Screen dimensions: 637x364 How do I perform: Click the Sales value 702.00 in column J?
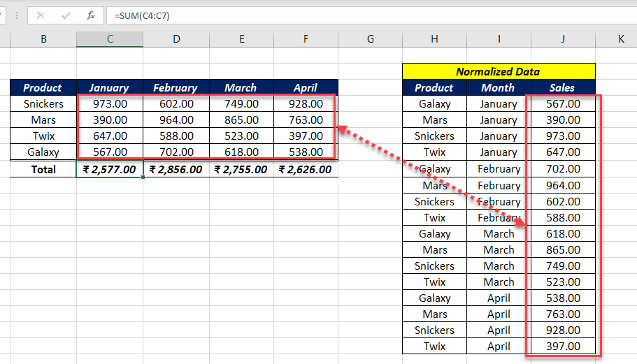[563, 169]
